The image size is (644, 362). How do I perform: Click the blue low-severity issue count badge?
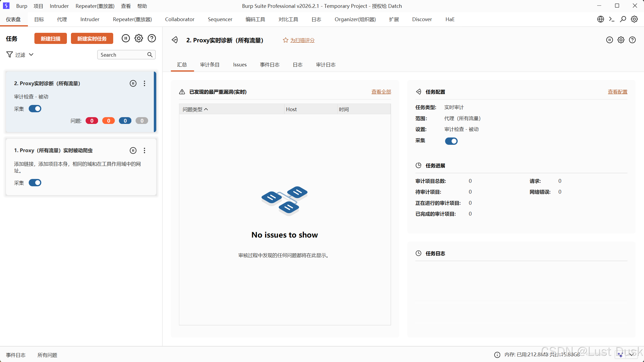[x=125, y=121]
